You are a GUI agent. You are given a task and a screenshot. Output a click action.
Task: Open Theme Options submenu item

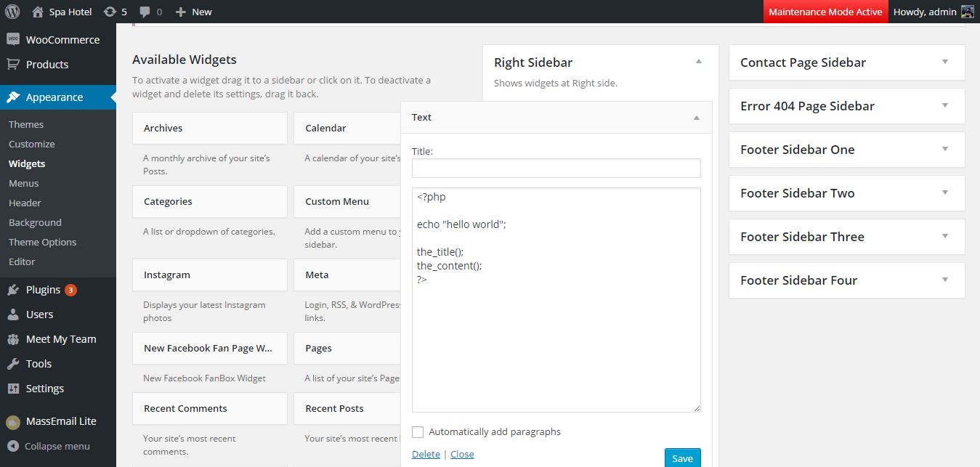coord(42,242)
